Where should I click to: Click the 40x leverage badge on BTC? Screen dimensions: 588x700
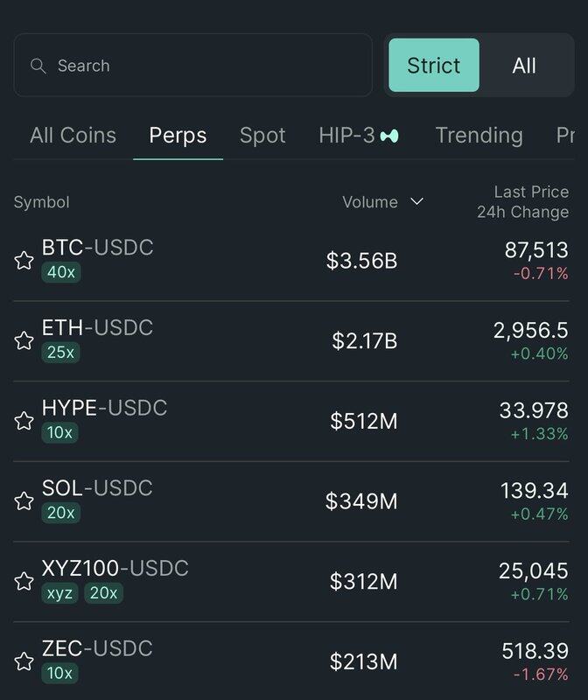coord(61,272)
